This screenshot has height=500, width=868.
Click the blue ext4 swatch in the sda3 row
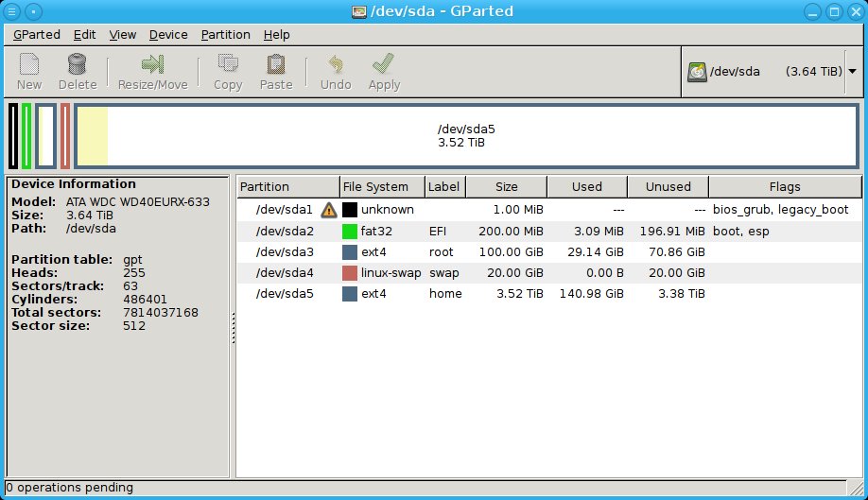(349, 252)
